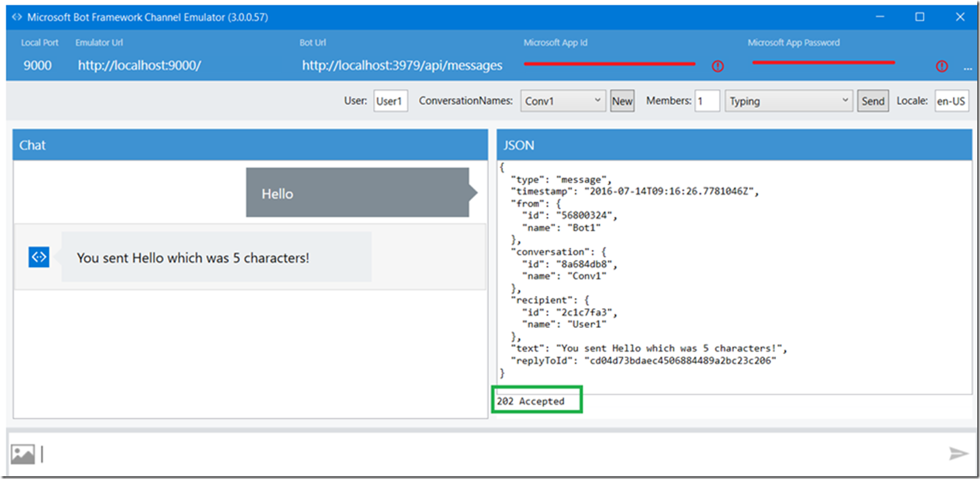Image resolution: width=980 pixels, height=479 pixels.
Task: Open the ConversationNames Conv1 dropdown
Action: pos(563,101)
